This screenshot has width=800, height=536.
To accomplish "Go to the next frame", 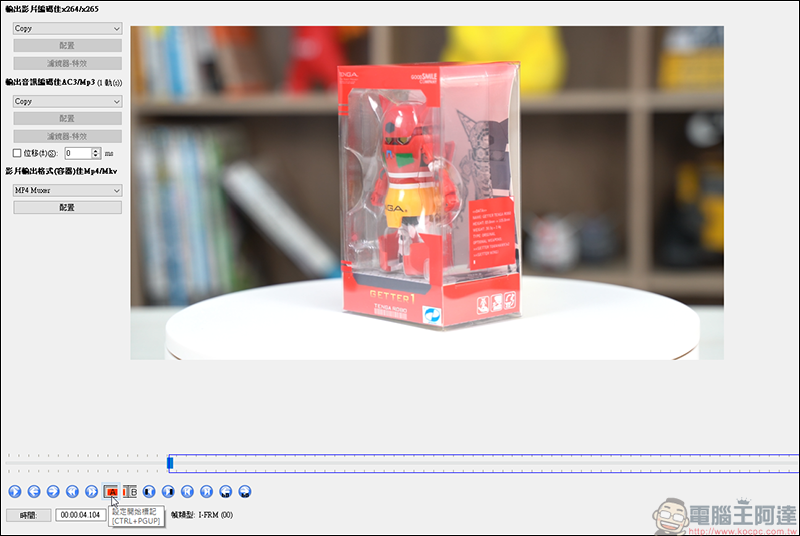I will (53, 492).
